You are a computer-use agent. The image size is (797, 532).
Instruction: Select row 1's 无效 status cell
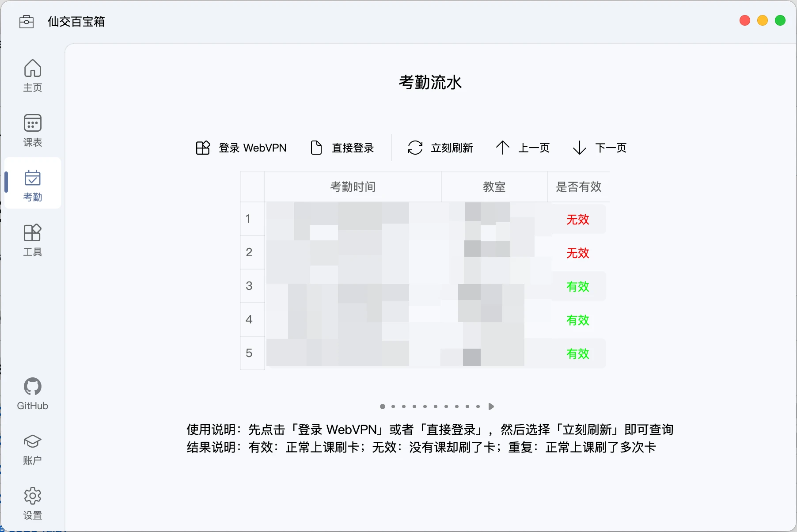point(578,220)
